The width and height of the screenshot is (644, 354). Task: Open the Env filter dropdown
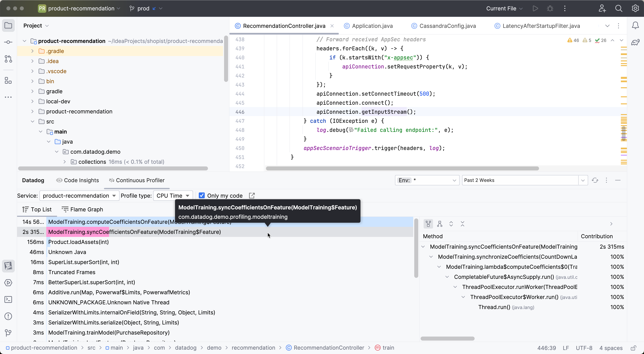tap(454, 180)
